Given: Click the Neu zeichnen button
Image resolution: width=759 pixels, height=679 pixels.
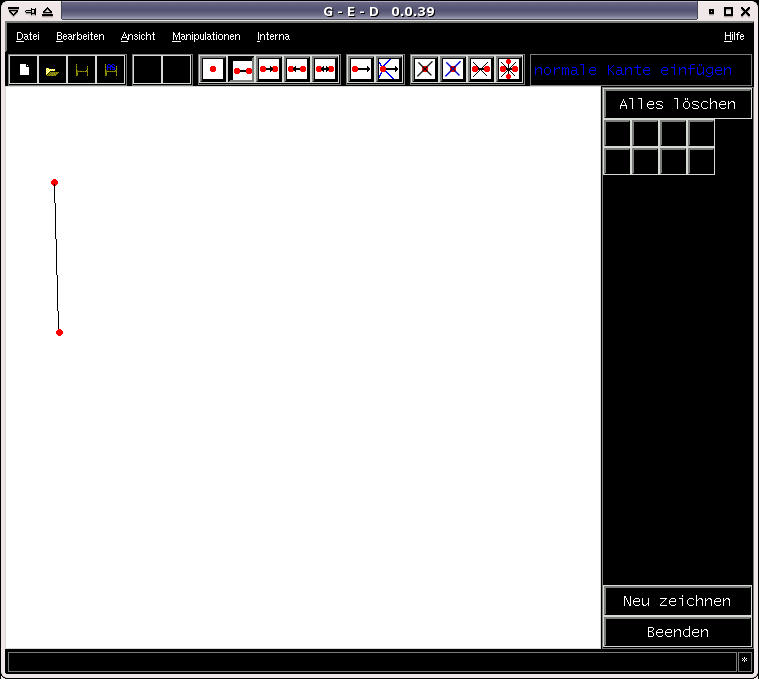Looking at the screenshot, I should coord(677,601).
